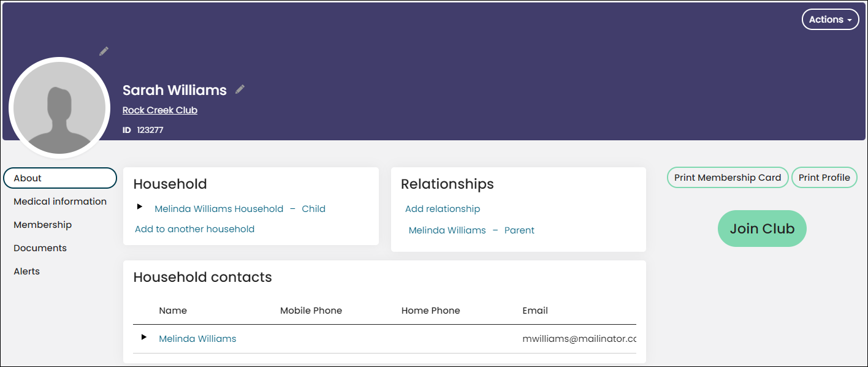Open the Documents section
This screenshot has width=868, height=367.
[x=40, y=248]
